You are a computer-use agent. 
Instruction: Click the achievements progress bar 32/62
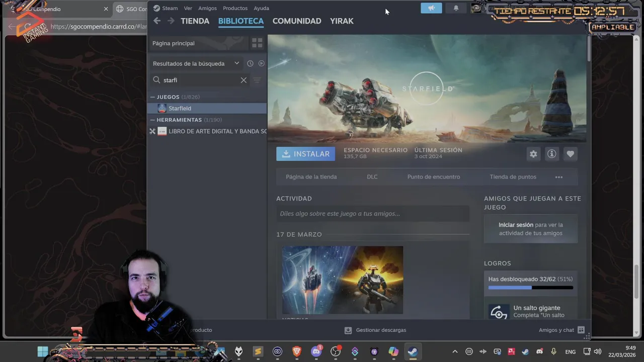531,288
